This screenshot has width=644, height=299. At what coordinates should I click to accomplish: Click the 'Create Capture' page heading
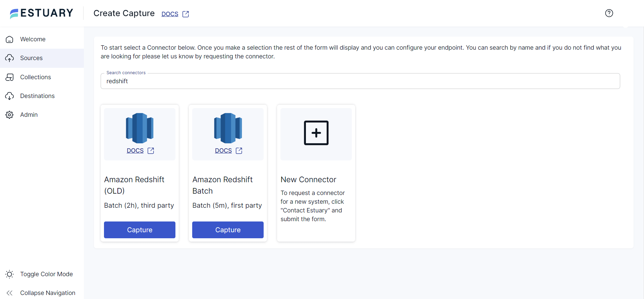tap(124, 13)
